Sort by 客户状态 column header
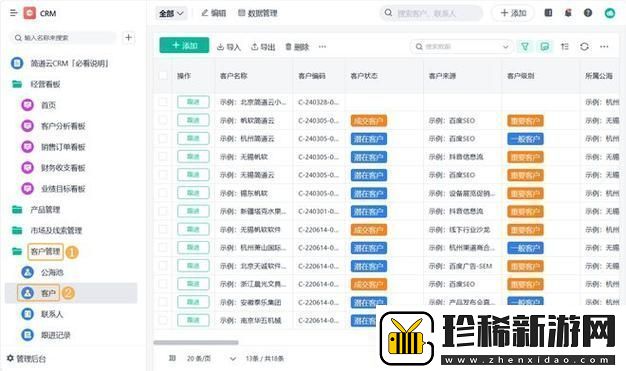Viewport: 626px width, 371px height. coord(364,75)
